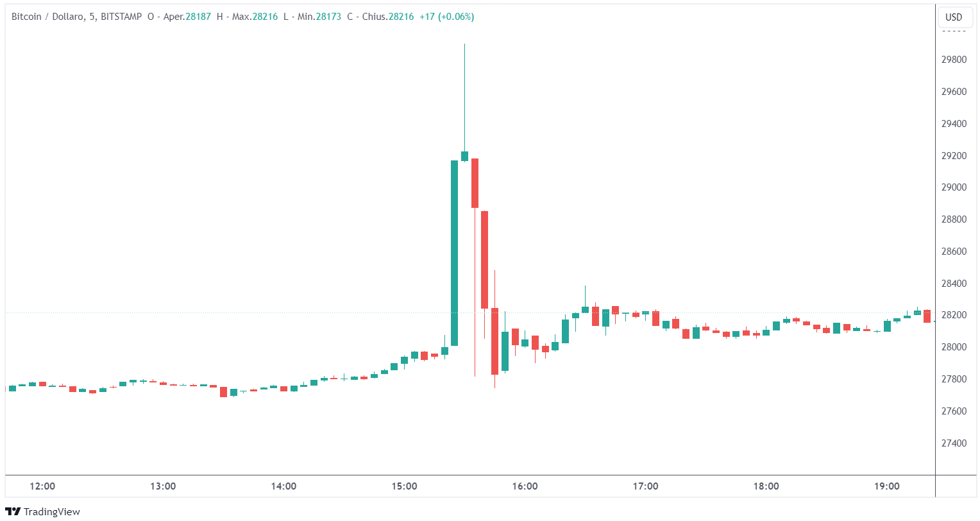
Task: Select the Aper. open value 28187
Action: 198,17
